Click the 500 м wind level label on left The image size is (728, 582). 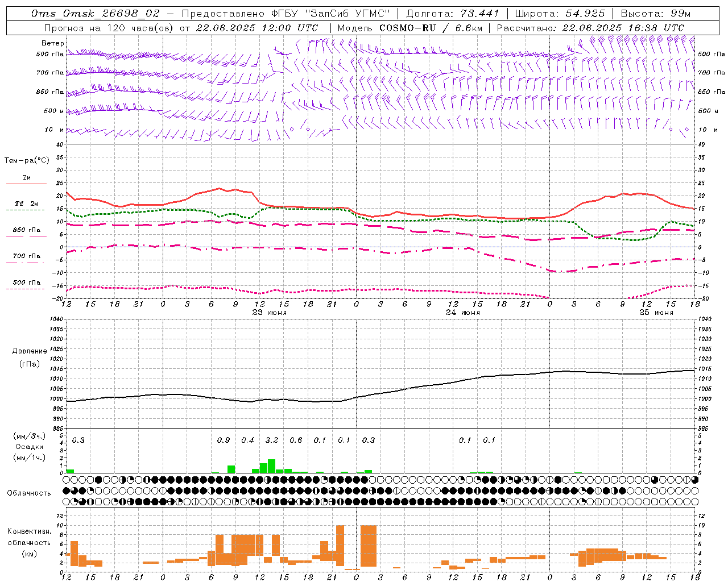point(54,111)
